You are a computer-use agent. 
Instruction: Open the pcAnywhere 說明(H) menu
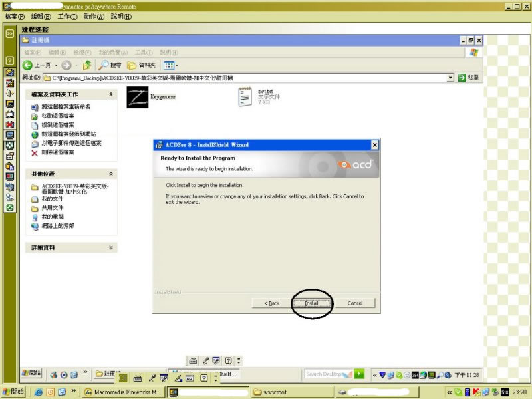(121, 16)
